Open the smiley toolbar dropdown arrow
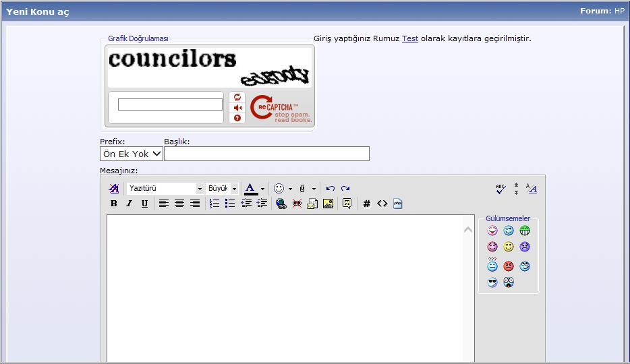Viewport: 630px width, 364px height. [x=290, y=189]
